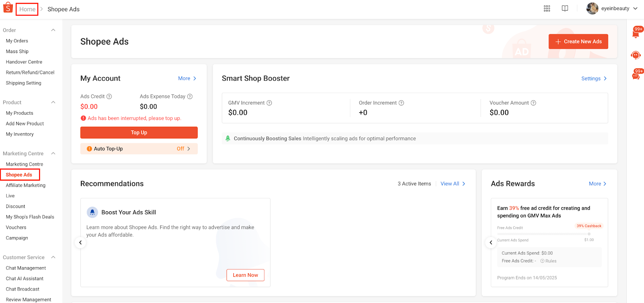The width and height of the screenshot is (644, 303).
Task: Open Handover Centre in sidebar
Action: coord(24,62)
